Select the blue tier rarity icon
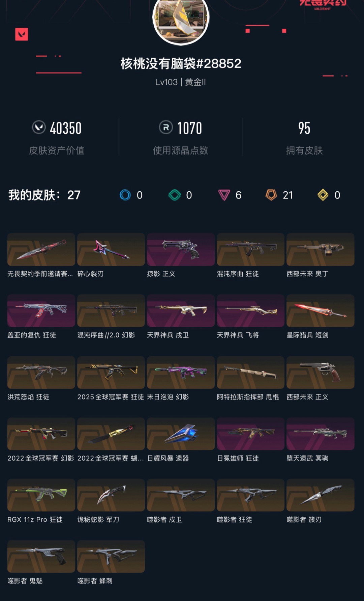The image size is (364, 601). pos(125,195)
